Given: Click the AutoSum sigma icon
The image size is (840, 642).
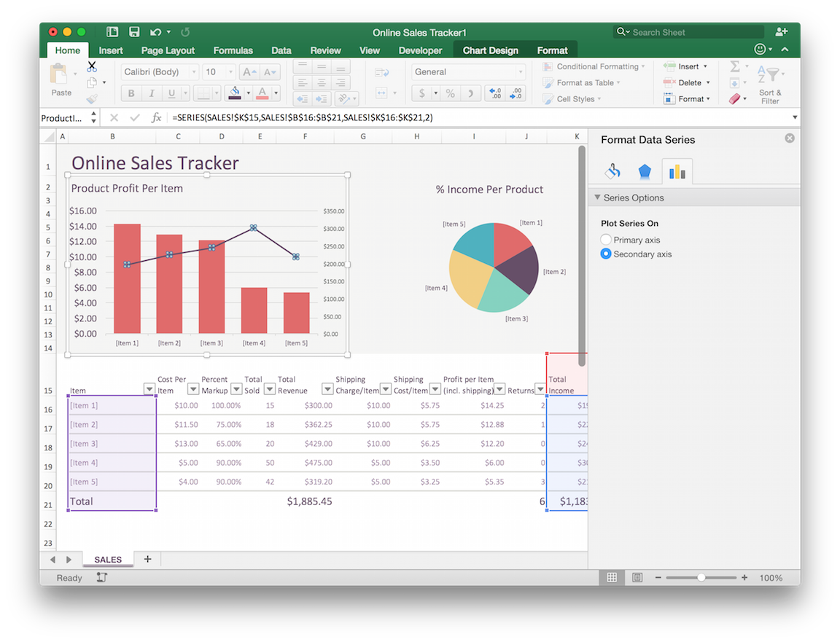Looking at the screenshot, I should tap(735, 66).
